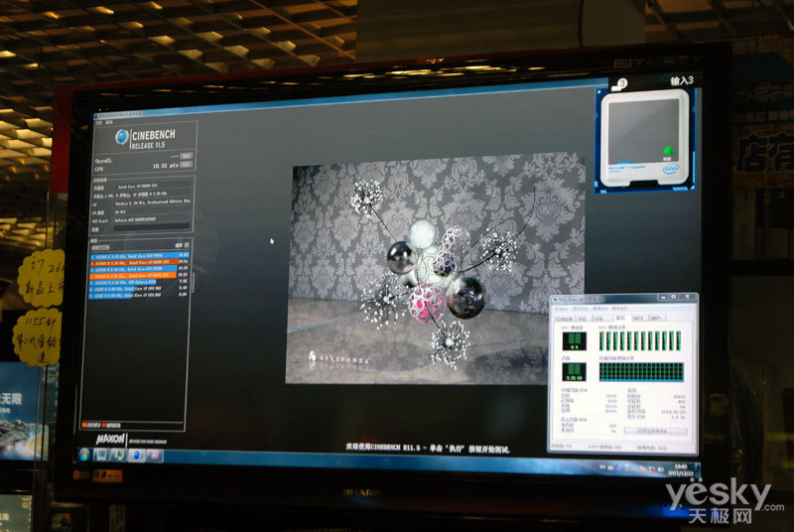Select the fifth ranking entry

point(139,282)
